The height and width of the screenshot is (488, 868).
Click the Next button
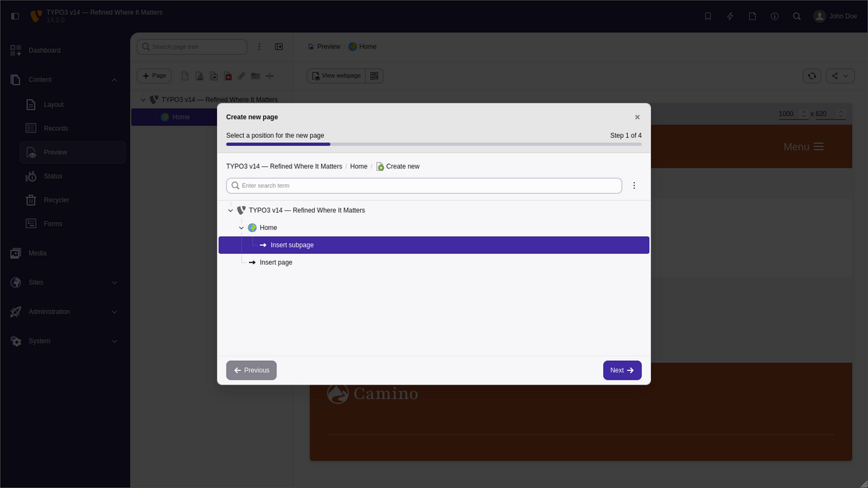(x=622, y=370)
